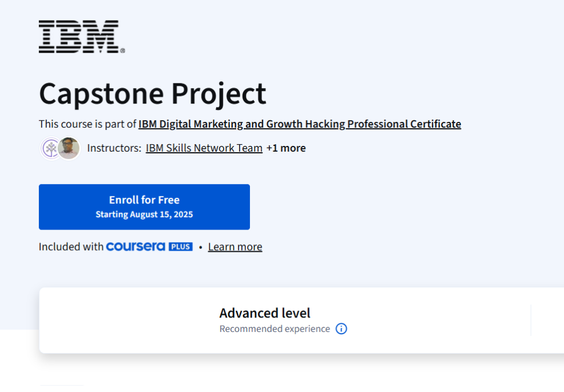Image resolution: width=564 pixels, height=392 pixels.
Task: Click the "Starting August 15, 2025" text
Action: [144, 215]
